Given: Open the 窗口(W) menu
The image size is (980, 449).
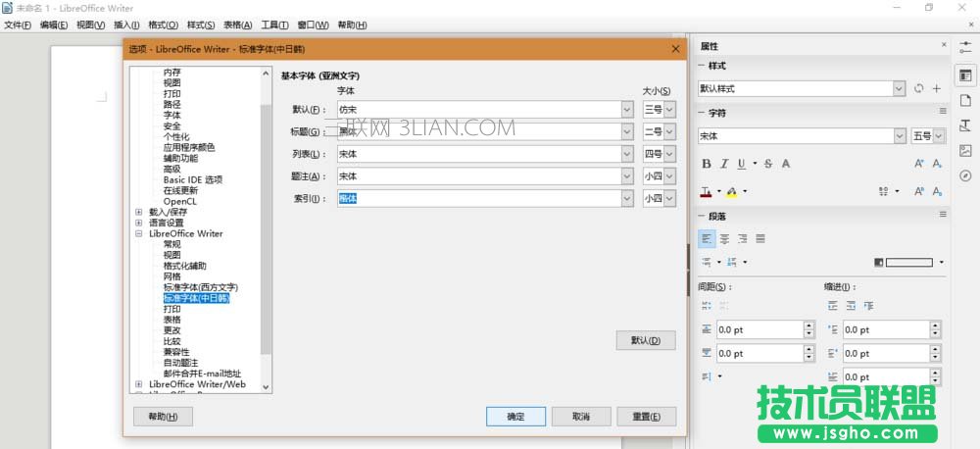Looking at the screenshot, I should (313, 25).
